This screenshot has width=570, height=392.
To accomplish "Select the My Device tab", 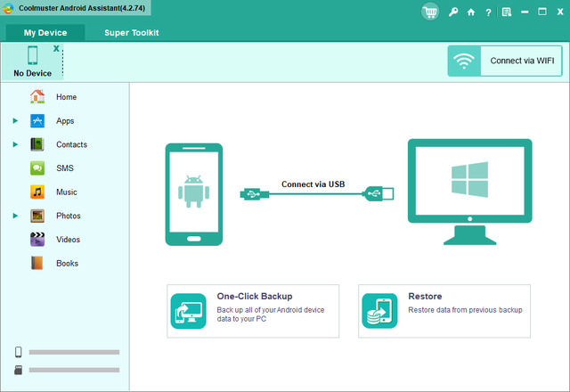I will [45, 33].
